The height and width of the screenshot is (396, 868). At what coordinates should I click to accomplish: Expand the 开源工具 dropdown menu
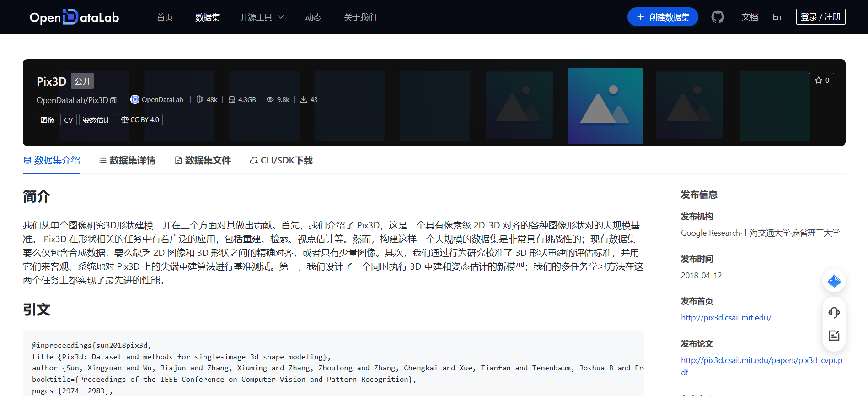(x=262, y=17)
